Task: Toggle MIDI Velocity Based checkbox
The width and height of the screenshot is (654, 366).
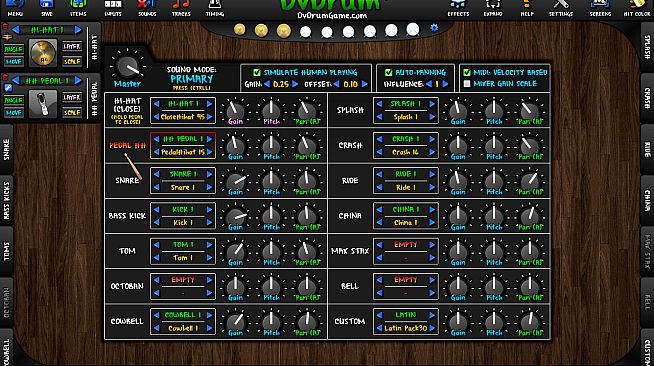Action: coord(467,73)
